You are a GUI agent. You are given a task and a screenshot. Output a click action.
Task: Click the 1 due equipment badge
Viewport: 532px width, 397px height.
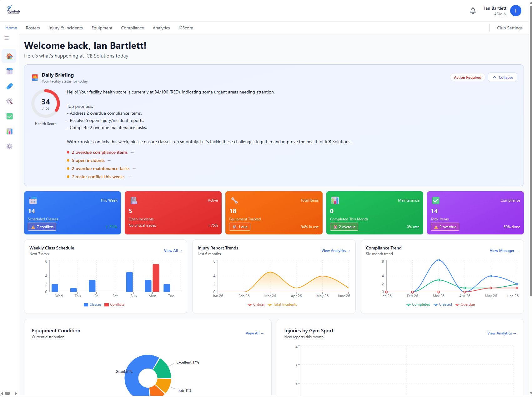click(x=240, y=227)
